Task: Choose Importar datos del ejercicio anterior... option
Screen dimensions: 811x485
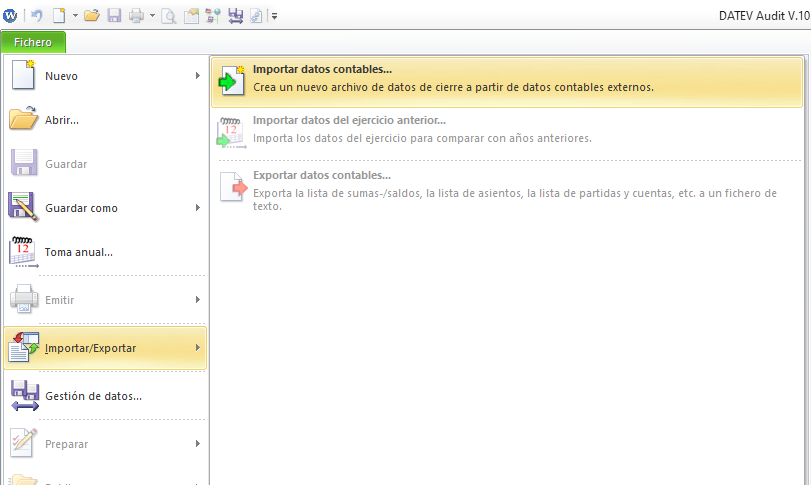Action: [x=509, y=132]
